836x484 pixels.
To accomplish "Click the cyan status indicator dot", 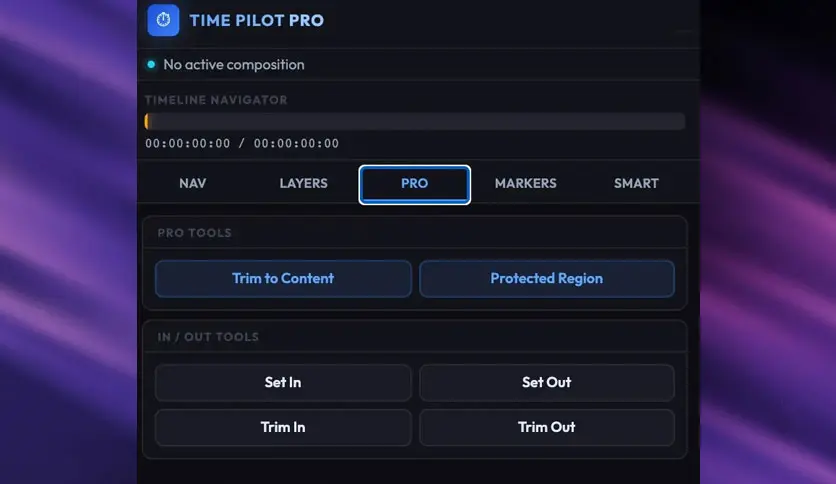I will tap(151, 64).
